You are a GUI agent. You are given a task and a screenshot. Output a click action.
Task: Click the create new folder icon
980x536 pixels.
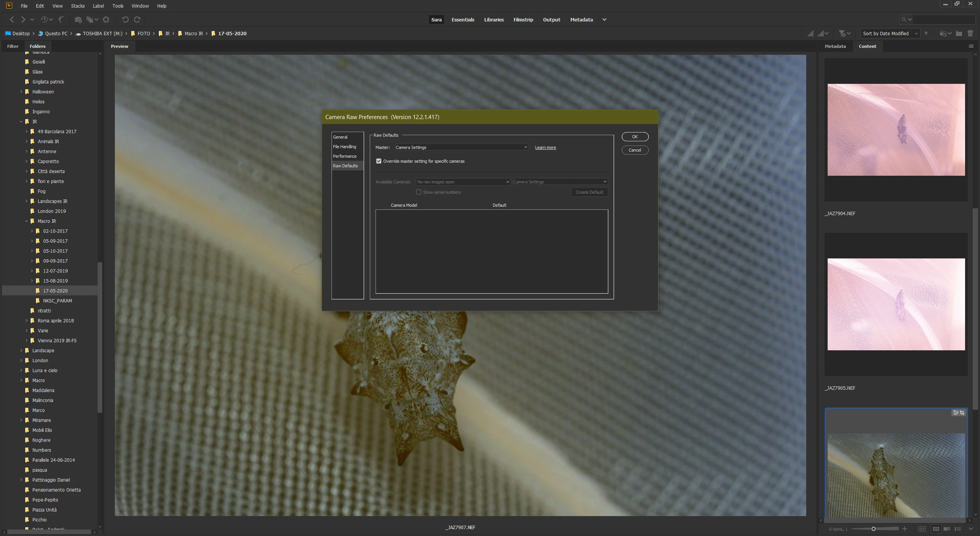click(959, 34)
